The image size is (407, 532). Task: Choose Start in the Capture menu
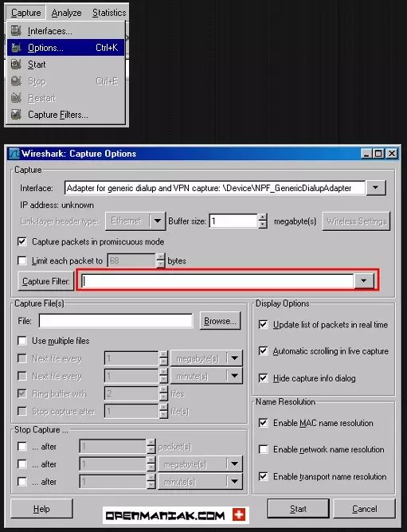tap(66, 65)
